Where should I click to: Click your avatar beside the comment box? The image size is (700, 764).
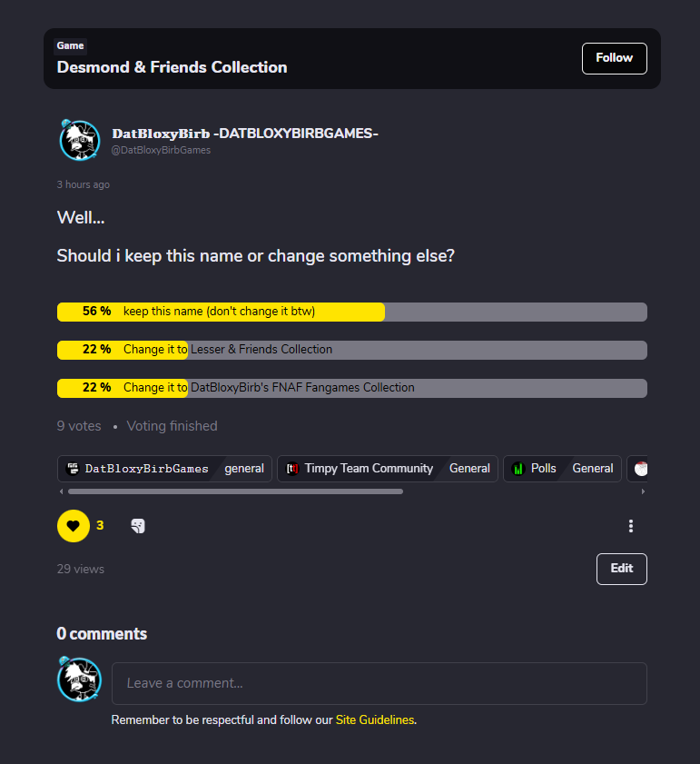point(79,680)
